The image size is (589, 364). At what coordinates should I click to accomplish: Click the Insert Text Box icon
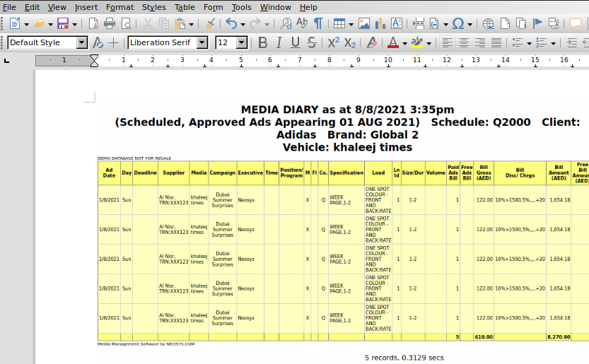(x=397, y=23)
